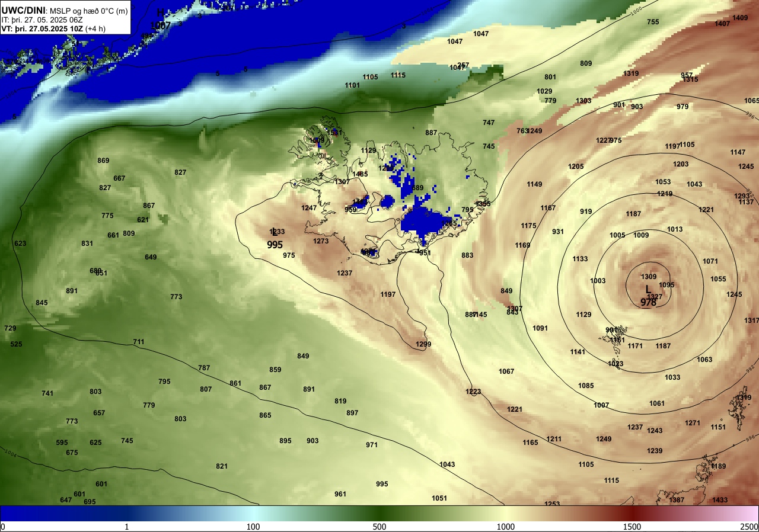Click the height value 1141
This screenshot has width=759, height=532.
(x=578, y=352)
